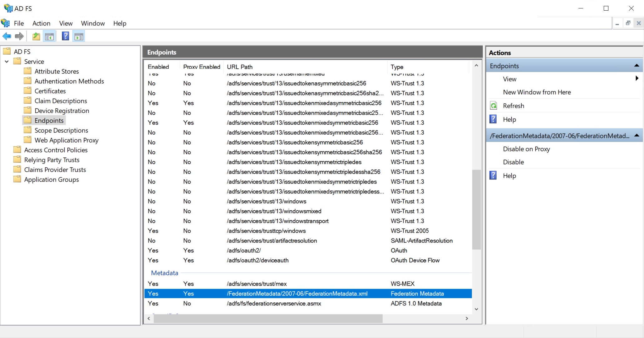Click the folder icon beside Device Registration
The height and width of the screenshot is (338, 644).
[x=27, y=110]
